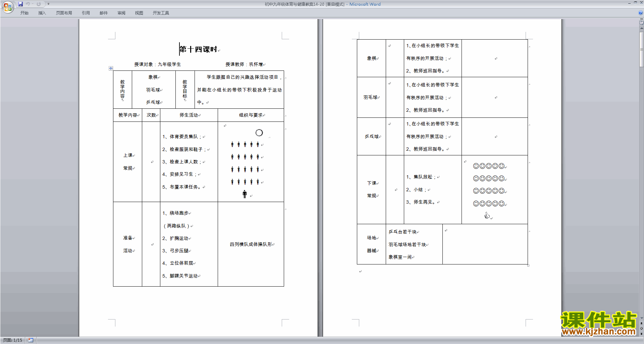Toggle the ruler button above scrollbar
Viewport: 644px width, 344px height.
642,23
